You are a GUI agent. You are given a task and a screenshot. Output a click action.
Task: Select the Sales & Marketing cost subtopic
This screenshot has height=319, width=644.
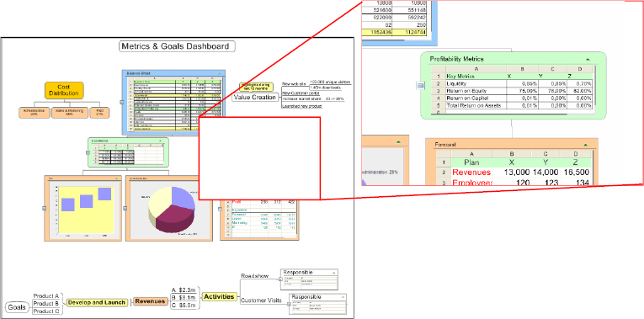point(70,113)
